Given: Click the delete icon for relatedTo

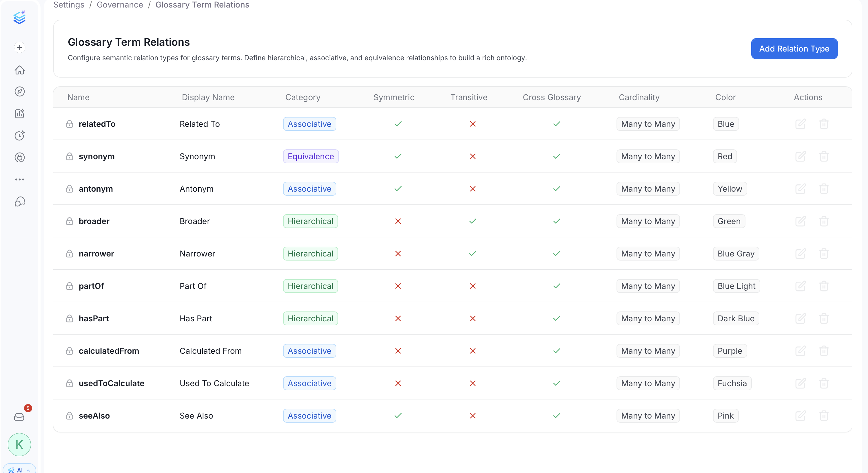Looking at the screenshot, I should point(824,124).
